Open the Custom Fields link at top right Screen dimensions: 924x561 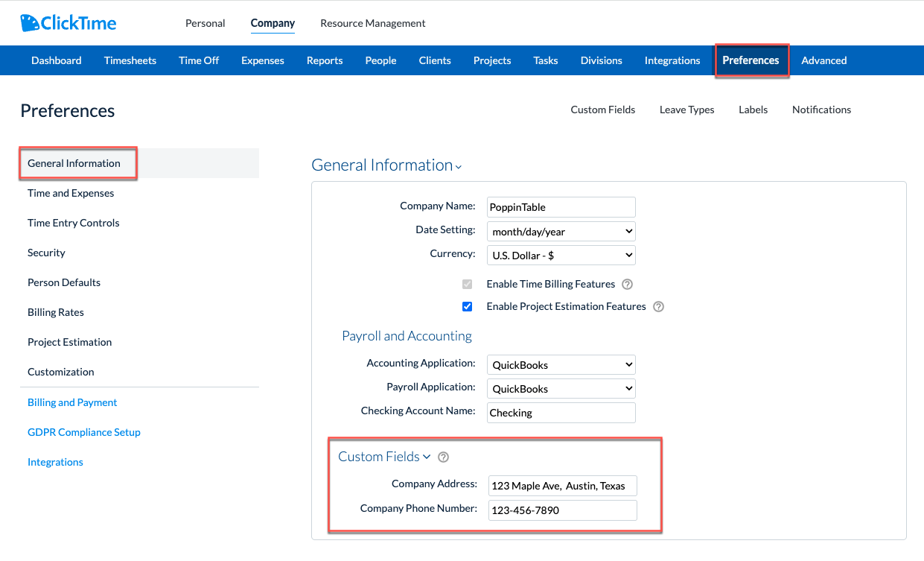pyautogui.click(x=603, y=110)
